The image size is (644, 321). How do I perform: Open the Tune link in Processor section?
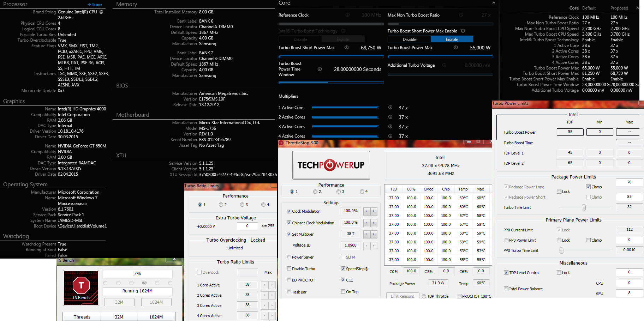pos(94,5)
